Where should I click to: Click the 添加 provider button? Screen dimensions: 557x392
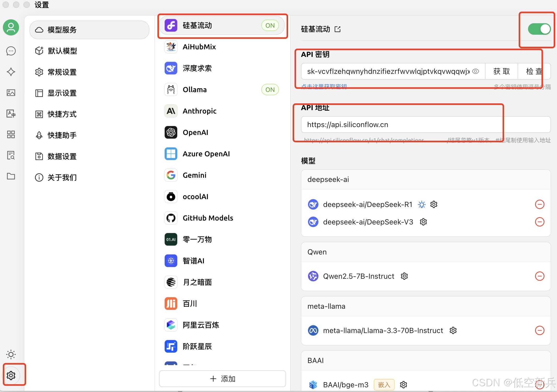pyautogui.click(x=222, y=379)
